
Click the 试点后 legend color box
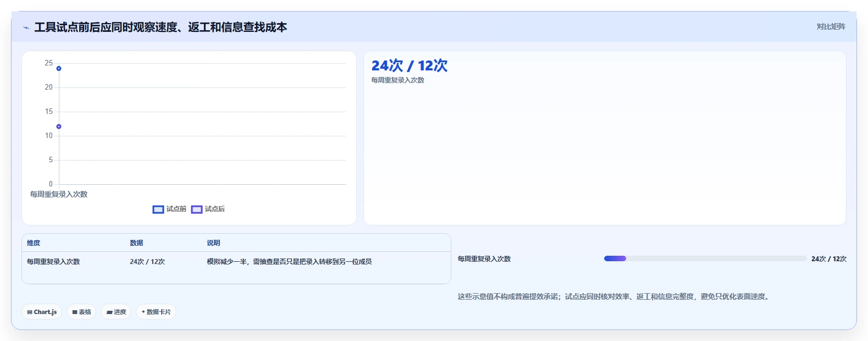tap(197, 209)
